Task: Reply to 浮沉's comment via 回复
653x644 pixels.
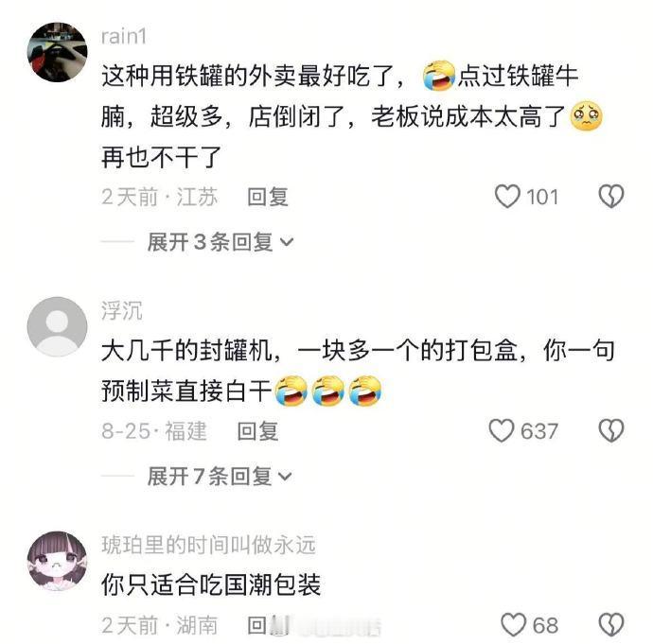Action: 257,431
